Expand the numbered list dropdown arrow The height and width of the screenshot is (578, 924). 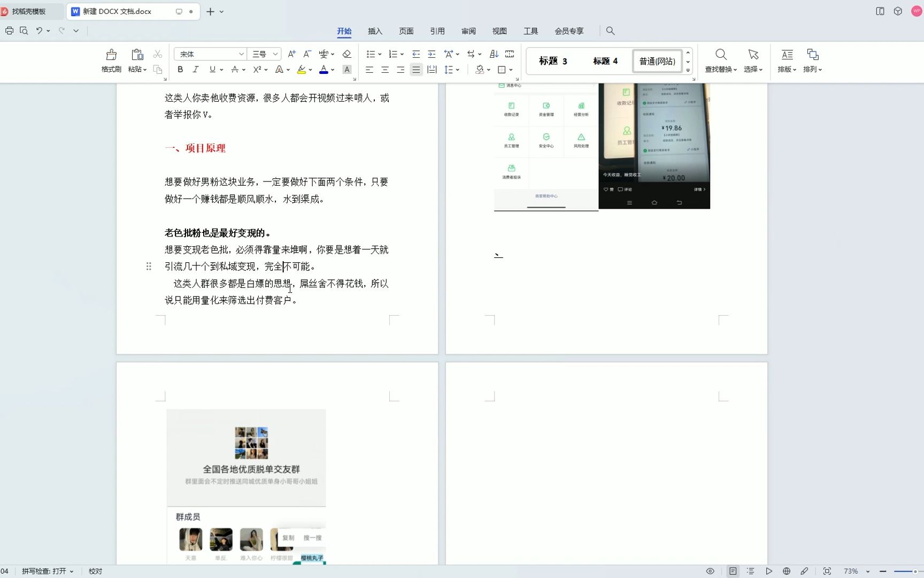[402, 54]
